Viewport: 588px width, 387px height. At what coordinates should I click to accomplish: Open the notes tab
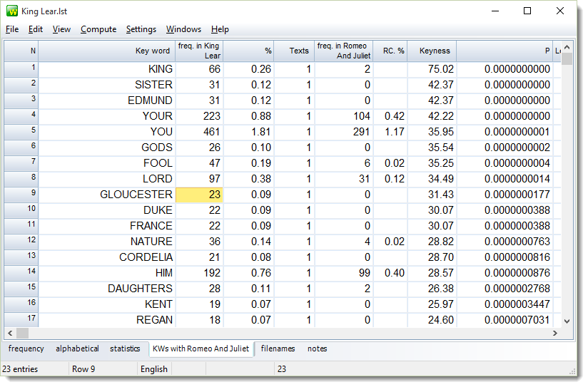tap(318, 349)
